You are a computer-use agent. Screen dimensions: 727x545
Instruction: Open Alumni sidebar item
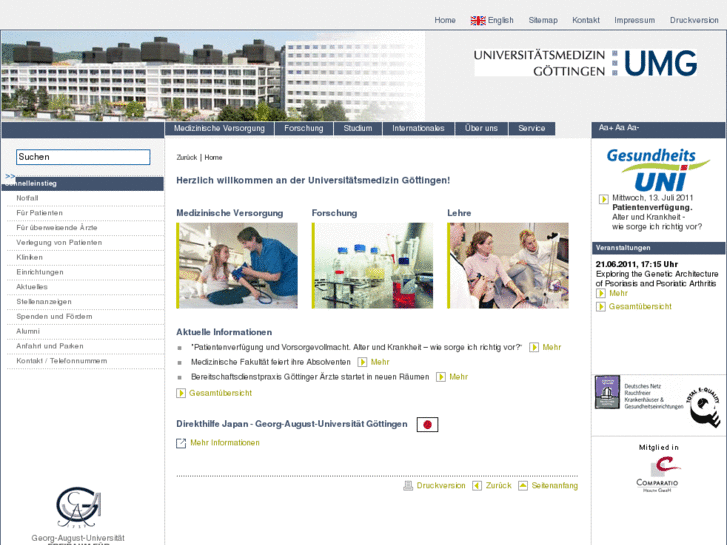click(x=28, y=332)
